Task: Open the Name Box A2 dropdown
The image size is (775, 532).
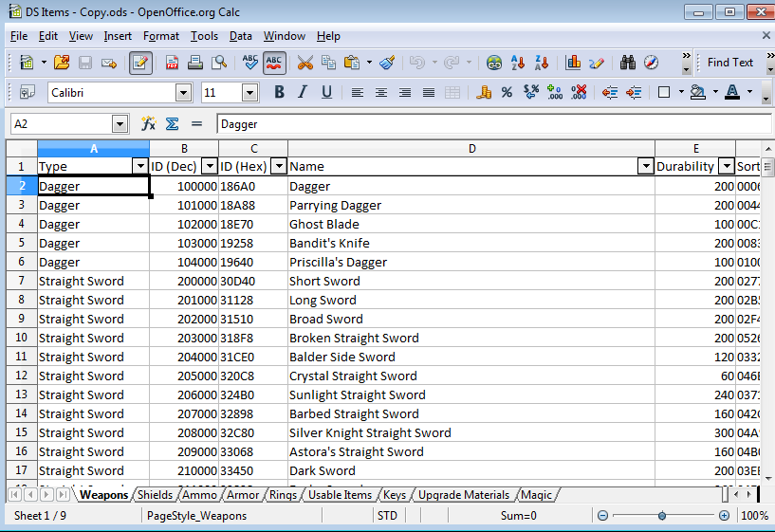Action: (120, 124)
